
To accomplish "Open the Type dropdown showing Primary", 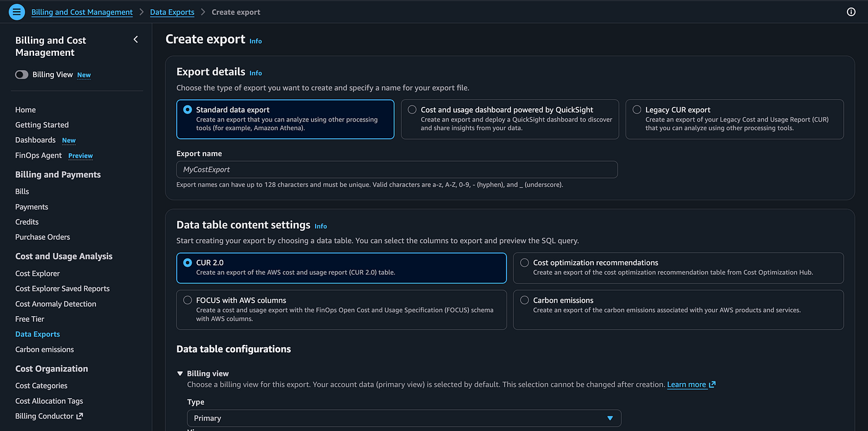I will pyautogui.click(x=404, y=418).
